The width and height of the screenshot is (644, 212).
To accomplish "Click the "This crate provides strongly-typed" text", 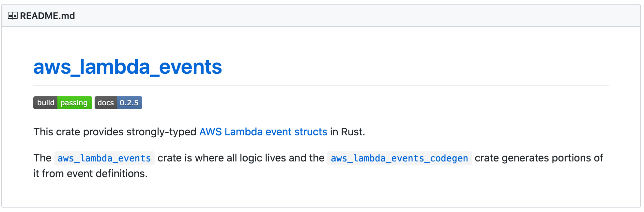I will [115, 132].
